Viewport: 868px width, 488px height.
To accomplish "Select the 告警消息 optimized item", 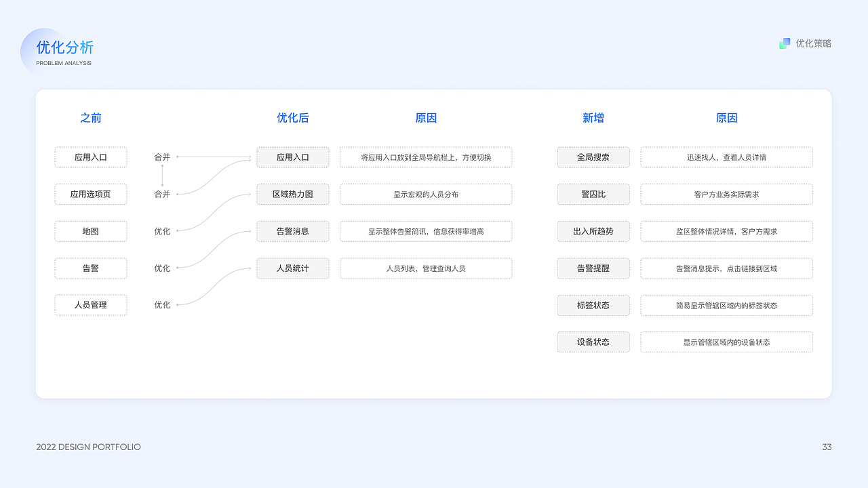I will coord(292,231).
